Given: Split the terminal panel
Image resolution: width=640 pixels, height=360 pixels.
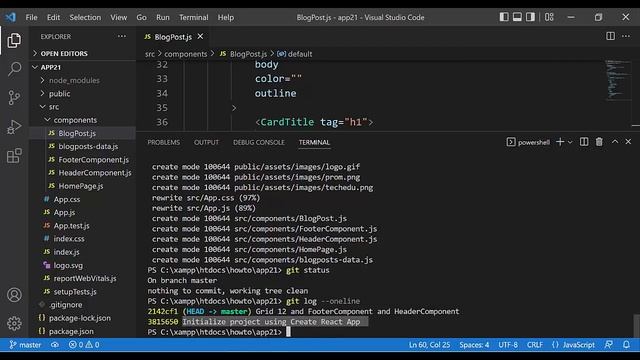Looking at the screenshot, I should pos(584,142).
